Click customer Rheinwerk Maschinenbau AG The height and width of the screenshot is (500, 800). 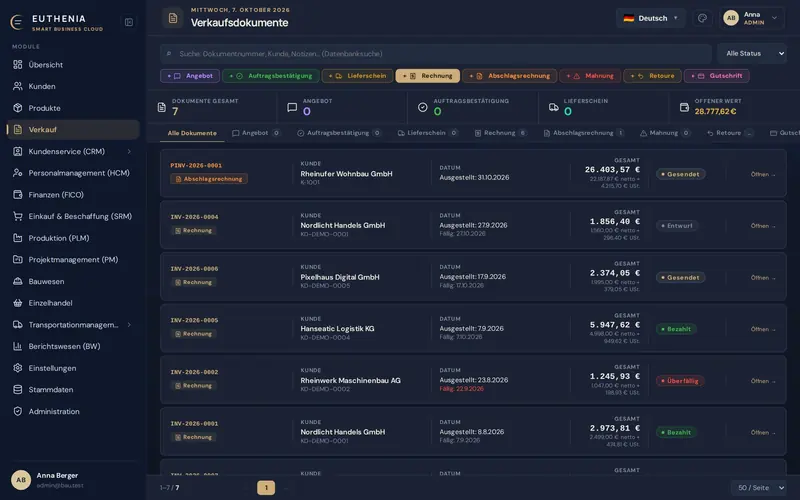(351, 381)
